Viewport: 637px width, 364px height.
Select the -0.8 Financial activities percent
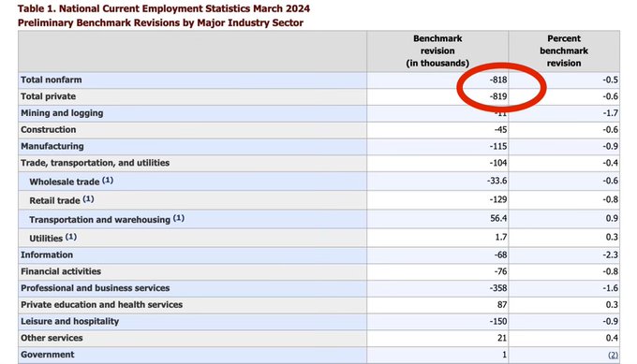coord(610,272)
